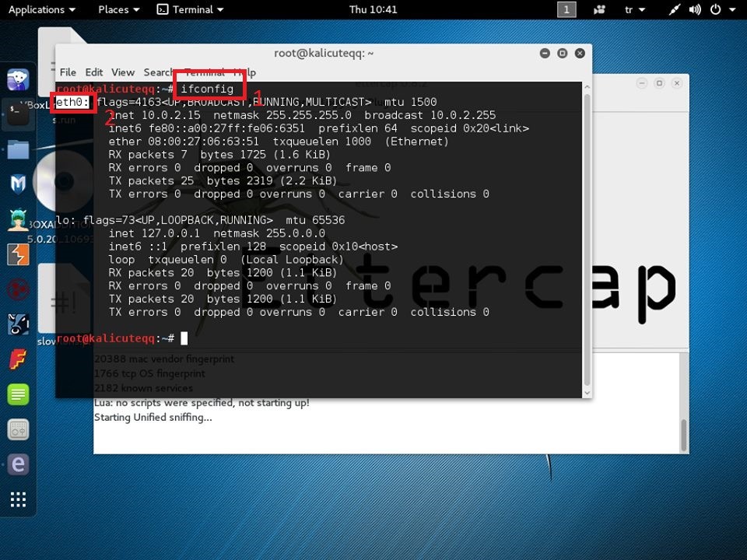This screenshot has width=747, height=560.
Task: Click the terminal scrollbar up arrow
Action: [x=587, y=88]
